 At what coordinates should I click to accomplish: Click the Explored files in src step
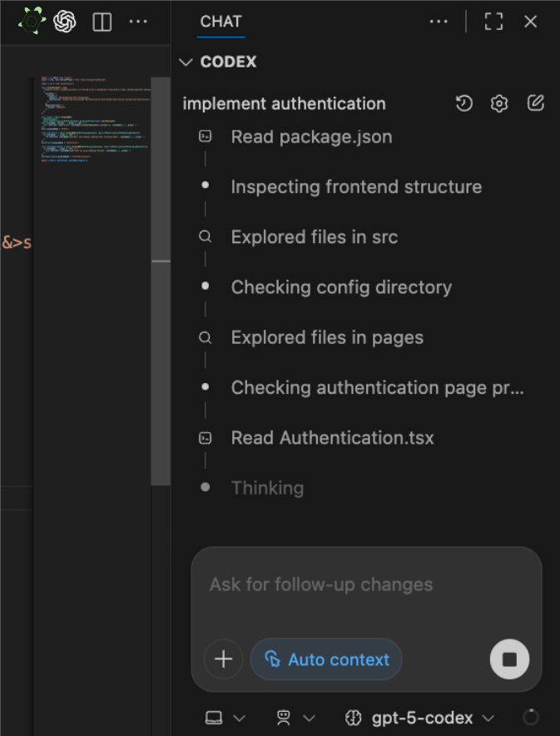[x=314, y=237]
